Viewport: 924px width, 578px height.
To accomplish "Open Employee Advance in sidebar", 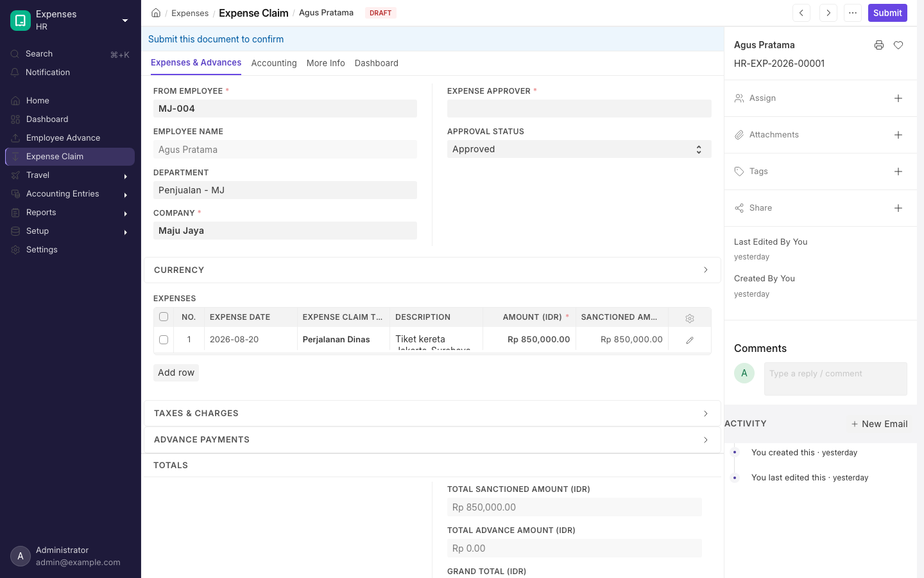I will tap(70, 138).
